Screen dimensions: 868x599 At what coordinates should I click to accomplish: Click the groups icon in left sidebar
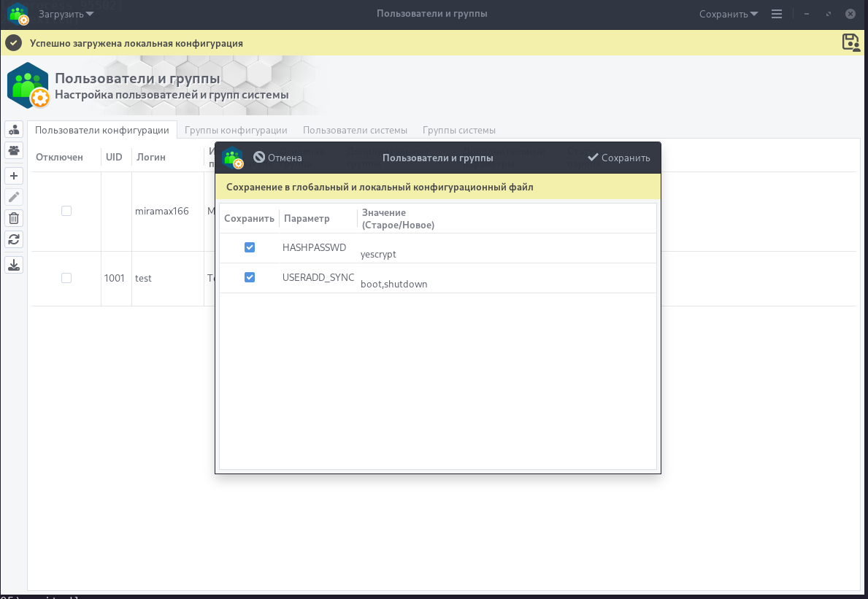pyautogui.click(x=14, y=150)
